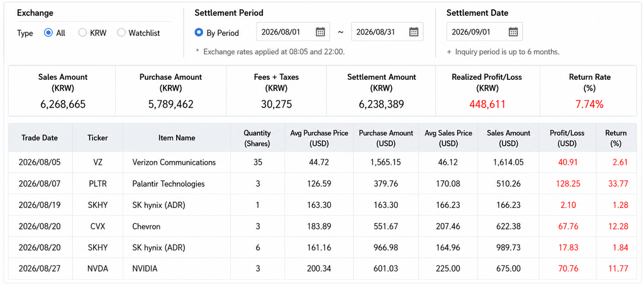Click Palantir profit value 128.25
This screenshot has width=644, height=286.
pyautogui.click(x=567, y=184)
